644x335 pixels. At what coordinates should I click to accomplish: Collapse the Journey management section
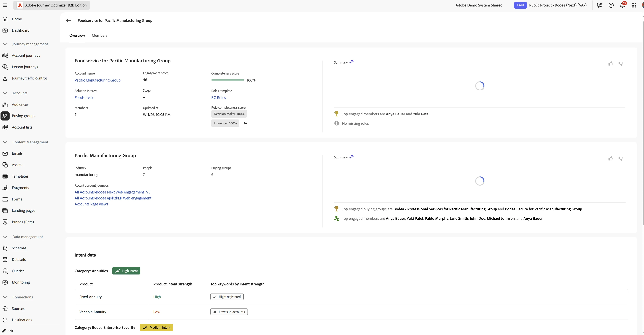5,44
